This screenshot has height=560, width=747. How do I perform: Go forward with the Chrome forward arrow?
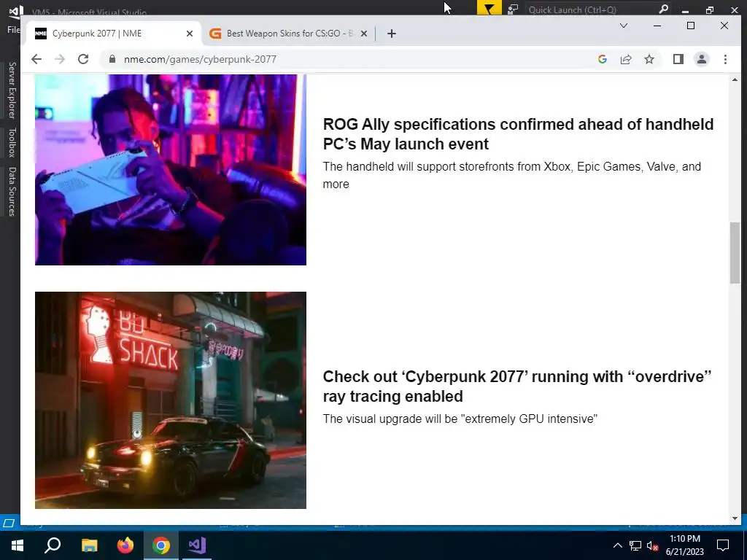[x=60, y=59]
